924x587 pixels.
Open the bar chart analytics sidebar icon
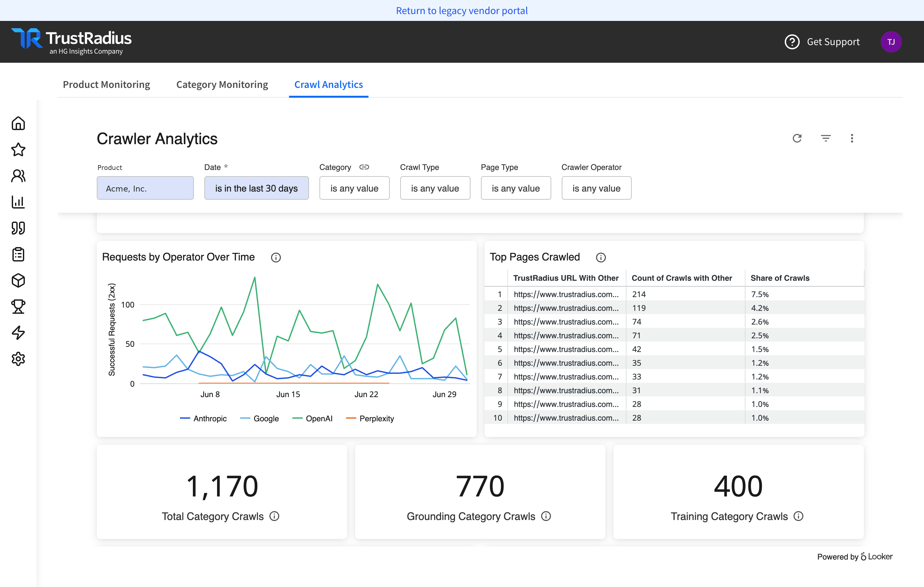pyautogui.click(x=18, y=202)
